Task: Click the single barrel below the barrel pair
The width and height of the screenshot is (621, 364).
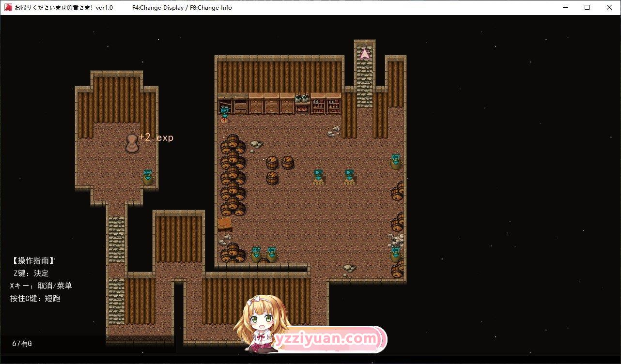Action: pyautogui.click(x=272, y=178)
